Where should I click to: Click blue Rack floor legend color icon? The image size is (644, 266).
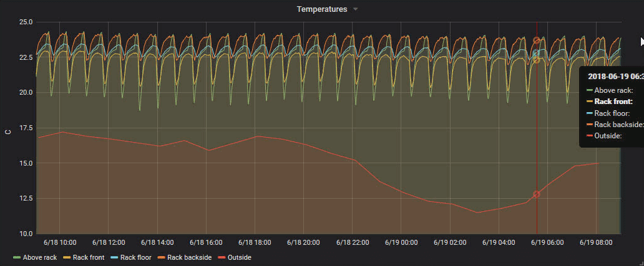coord(114,257)
